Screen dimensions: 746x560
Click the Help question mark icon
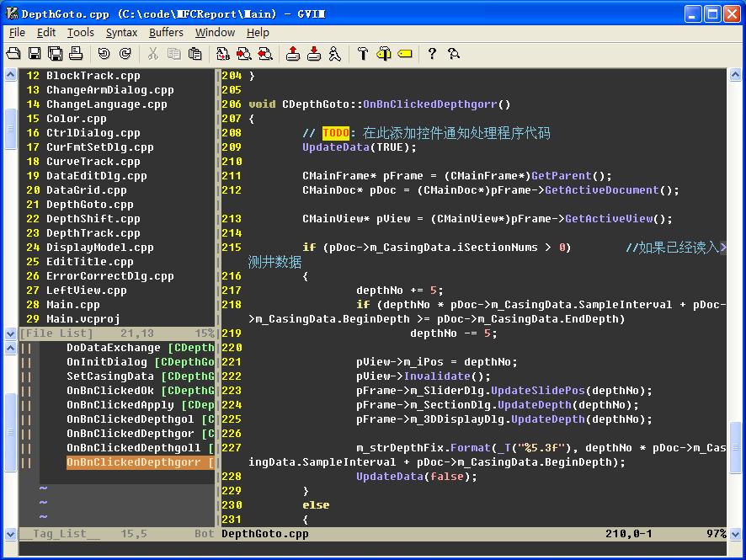[x=432, y=54]
